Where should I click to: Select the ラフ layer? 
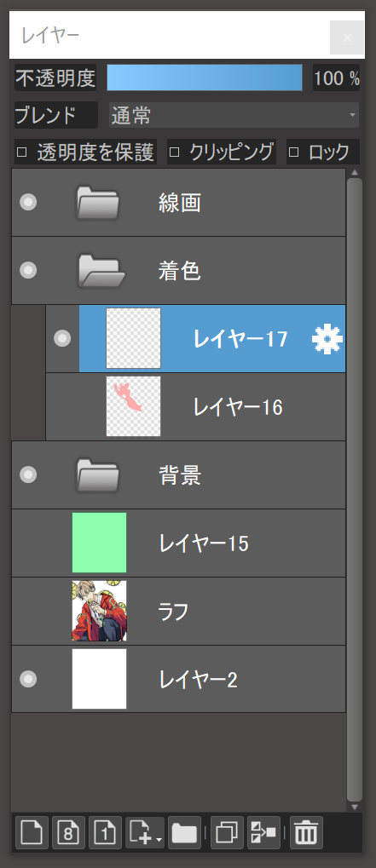tap(178, 611)
